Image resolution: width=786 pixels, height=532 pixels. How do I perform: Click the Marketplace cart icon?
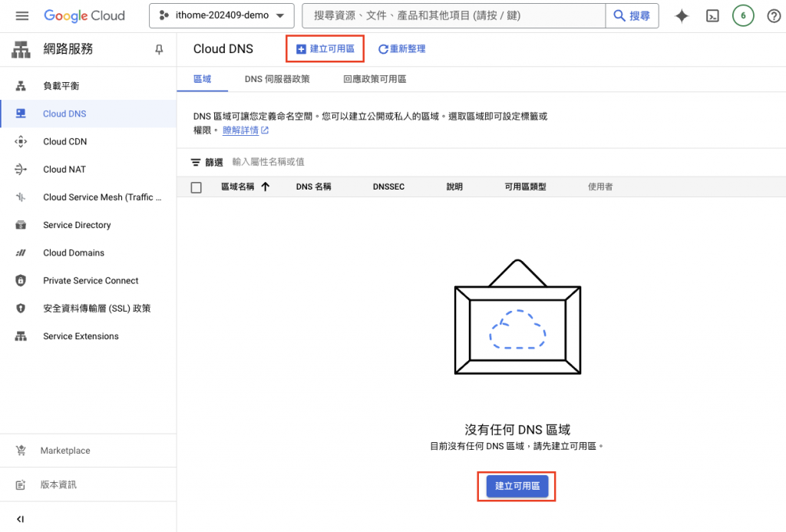[x=21, y=451]
